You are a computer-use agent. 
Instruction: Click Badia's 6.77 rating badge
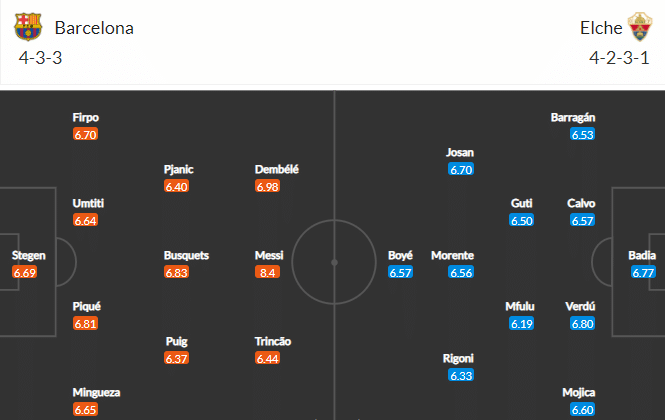coord(643,272)
